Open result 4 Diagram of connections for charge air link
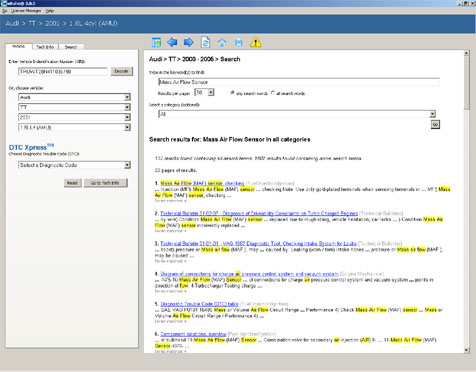 click(249, 274)
